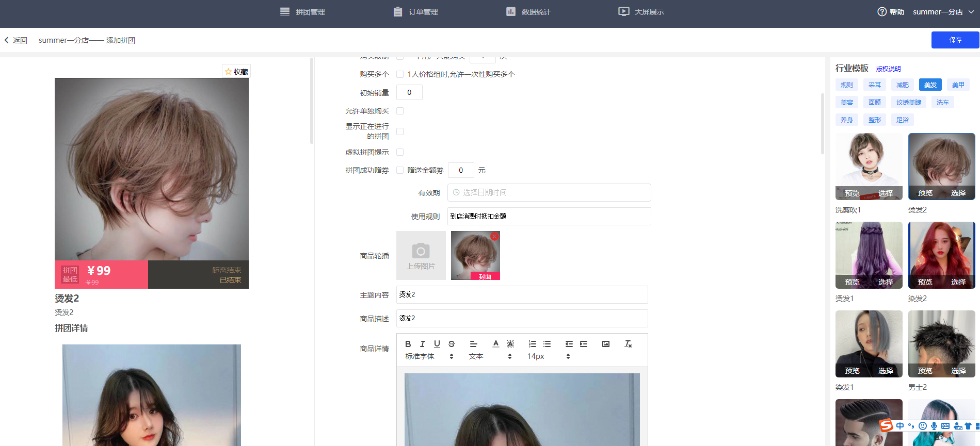Screen dimensions: 980x446
Task: Switch Chinese/English input mode (中)
Action: coord(900,426)
